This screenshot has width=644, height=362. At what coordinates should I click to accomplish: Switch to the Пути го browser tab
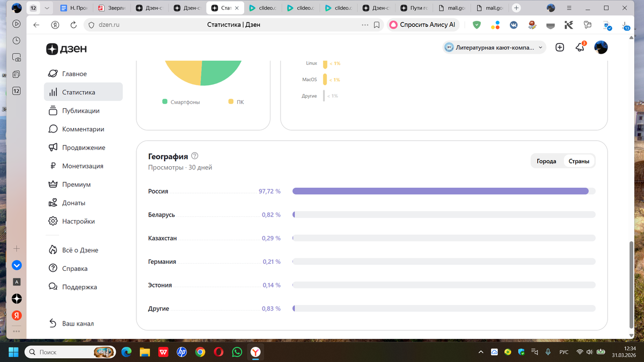tap(414, 8)
